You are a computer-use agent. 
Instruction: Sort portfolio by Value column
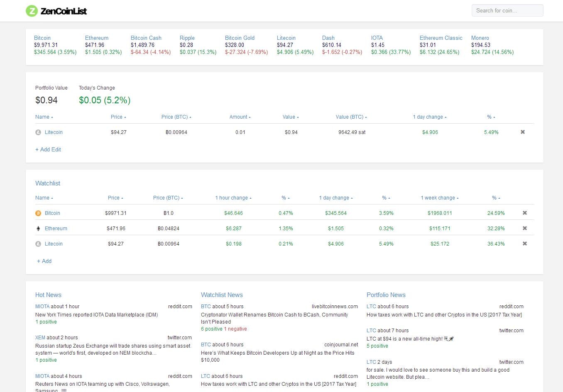point(291,117)
